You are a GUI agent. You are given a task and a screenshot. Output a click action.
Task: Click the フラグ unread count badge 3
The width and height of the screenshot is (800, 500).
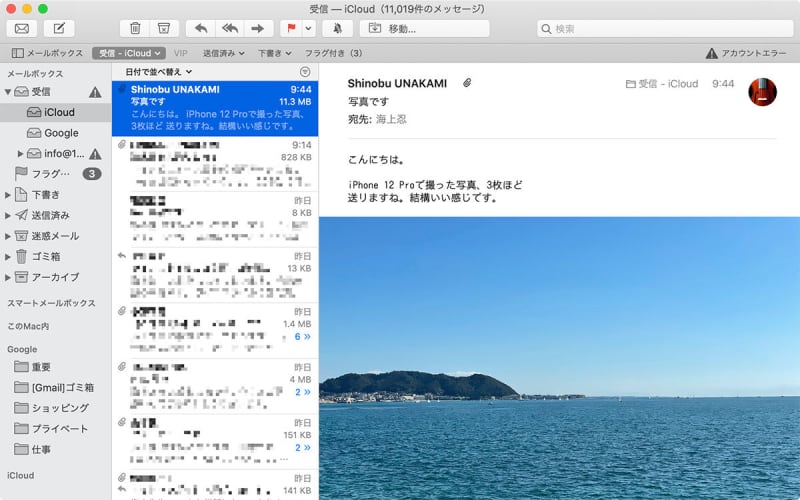click(x=92, y=174)
